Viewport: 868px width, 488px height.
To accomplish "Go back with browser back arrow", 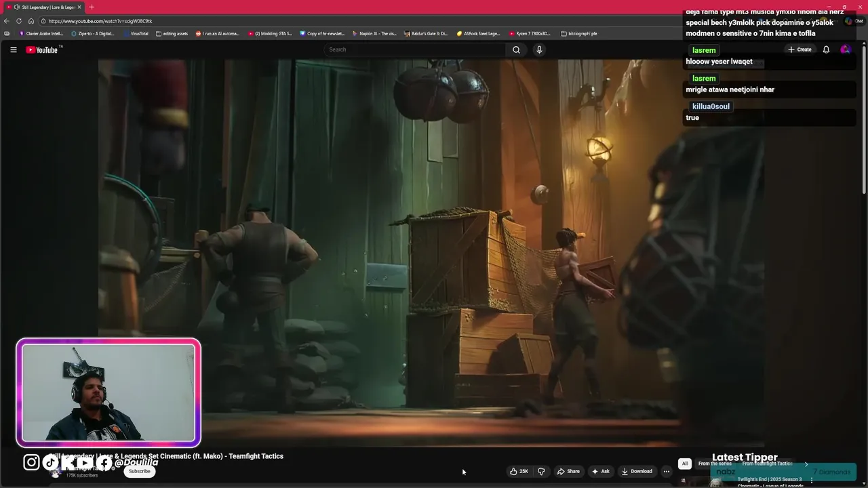I will 7,21.
